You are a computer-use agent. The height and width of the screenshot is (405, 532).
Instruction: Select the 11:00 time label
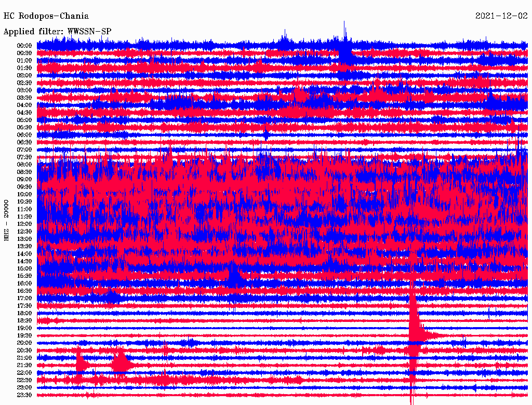point(24,209)
